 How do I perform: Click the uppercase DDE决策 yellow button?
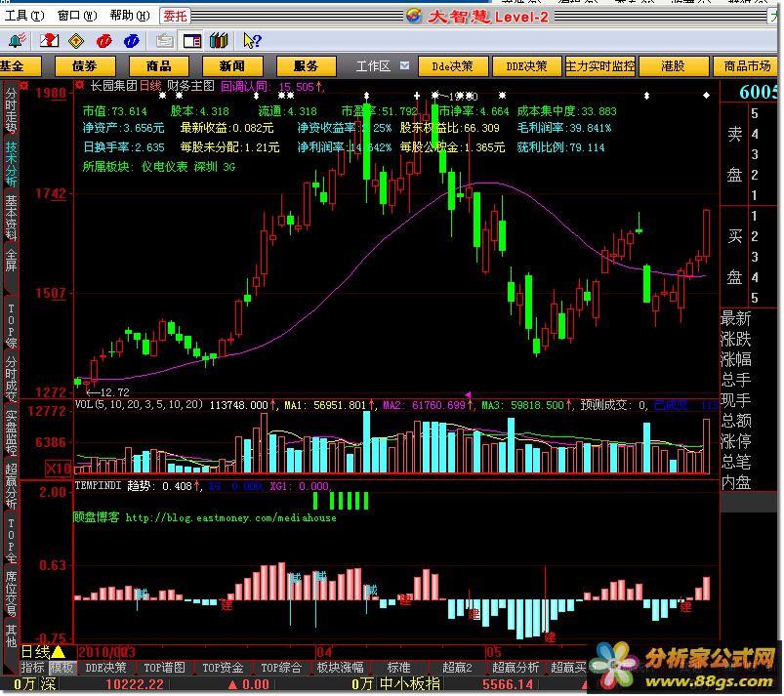pyautogui.click(x=526, y=66)
